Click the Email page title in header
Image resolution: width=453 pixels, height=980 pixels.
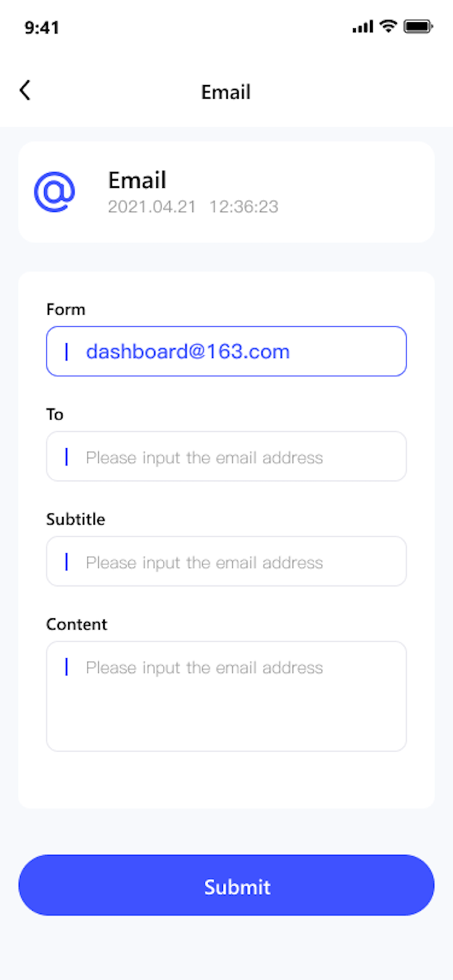226,92
